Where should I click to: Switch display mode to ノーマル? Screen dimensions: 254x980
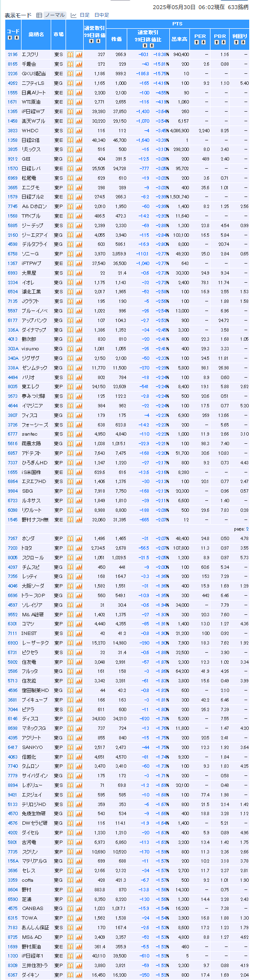(55, 15)
